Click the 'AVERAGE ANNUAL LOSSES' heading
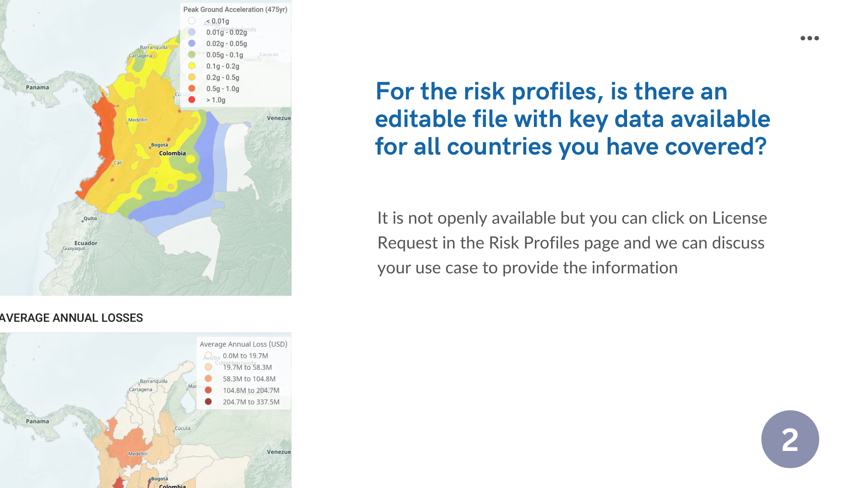Viewport: 868px width, 488px height. click(71, 318)
